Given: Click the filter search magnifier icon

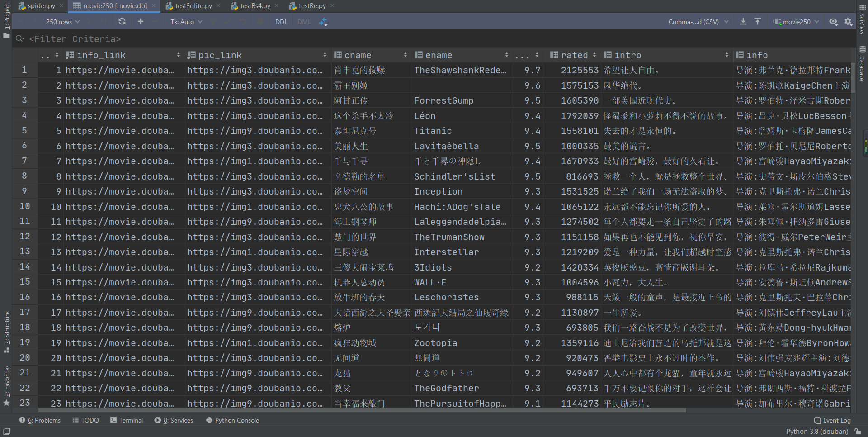Looking at the screenshot, I should pyautogui.click(x=20, y=39).
